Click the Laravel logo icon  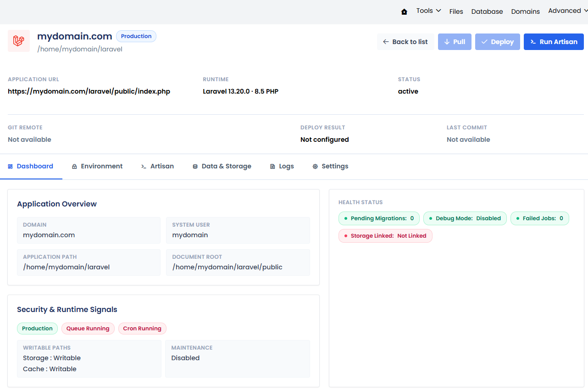(19, 41)
